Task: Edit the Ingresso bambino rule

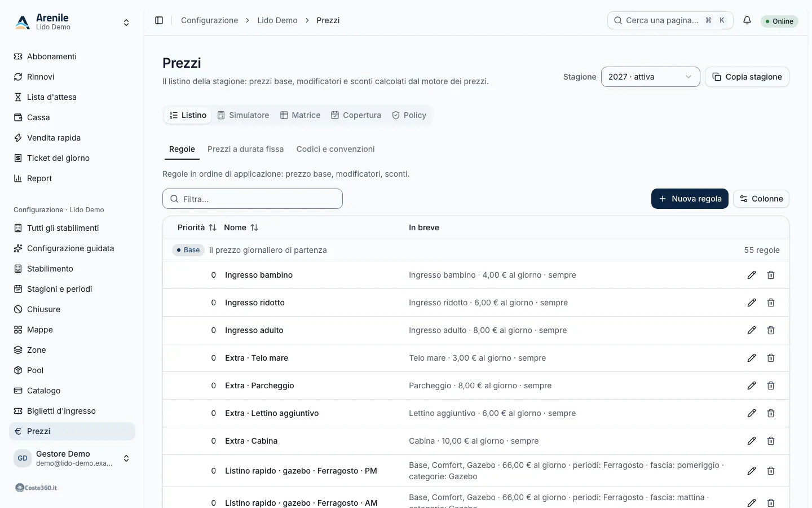Action: coord(752,275)
